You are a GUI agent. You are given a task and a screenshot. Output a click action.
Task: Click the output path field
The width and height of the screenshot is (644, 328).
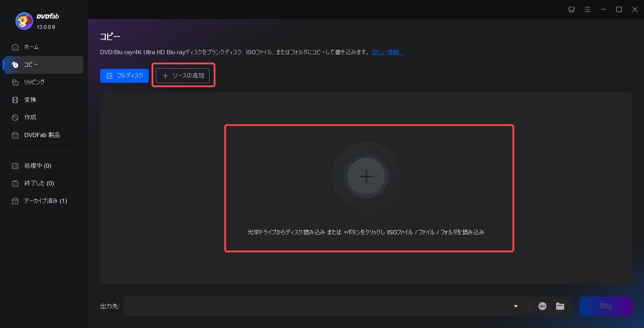pos(317,306)
